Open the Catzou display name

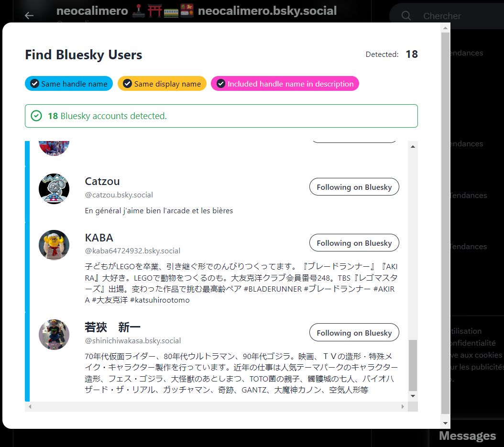102,181
